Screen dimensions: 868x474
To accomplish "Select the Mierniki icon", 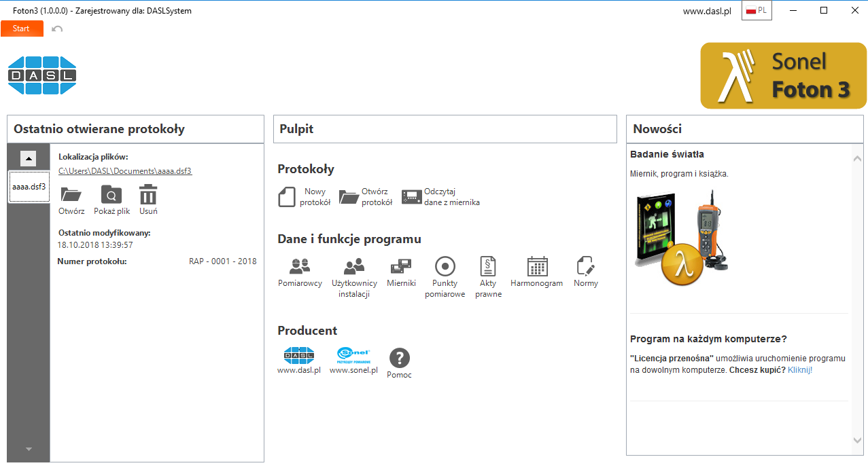I will [x=401, y=266].
